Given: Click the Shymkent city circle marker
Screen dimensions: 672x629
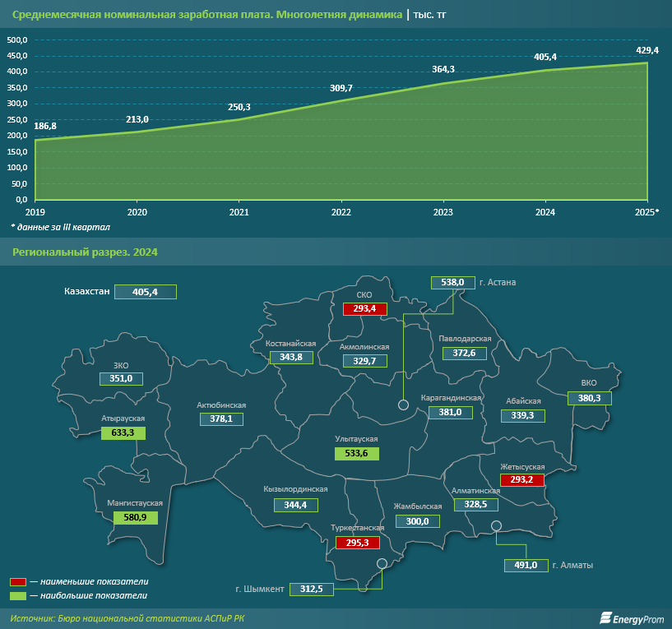Looking at the screenshot, I should click(382, 563).
